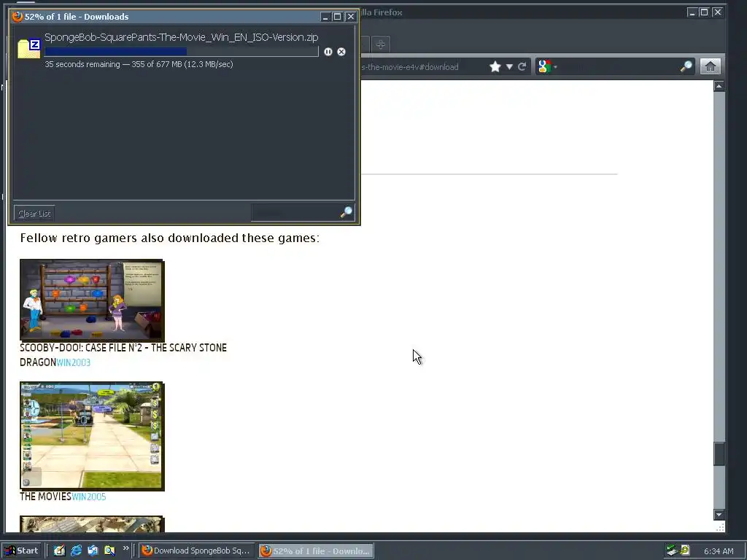
Task: Click the 'Fellow retro gamers' heading text
Action: pos(169,238)
